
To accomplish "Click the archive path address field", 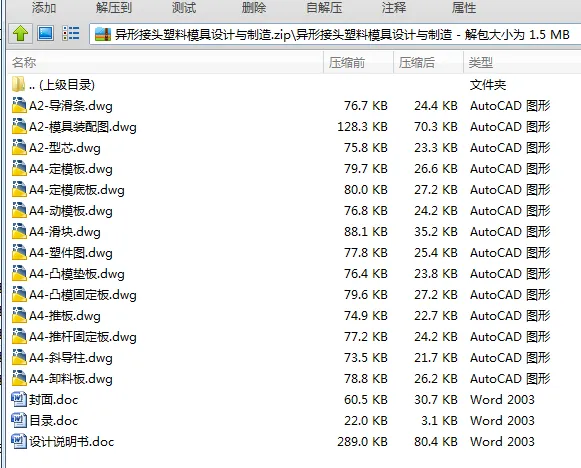I will [335, 34].
